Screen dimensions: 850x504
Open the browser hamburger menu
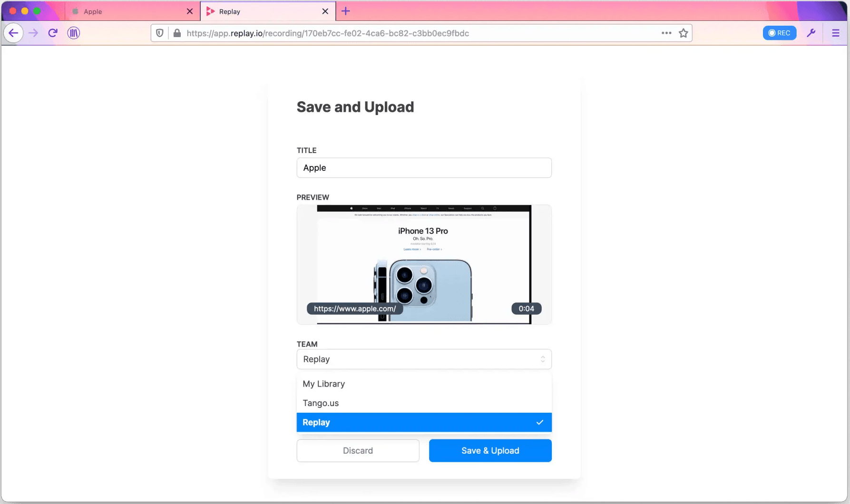coord(836,33)
